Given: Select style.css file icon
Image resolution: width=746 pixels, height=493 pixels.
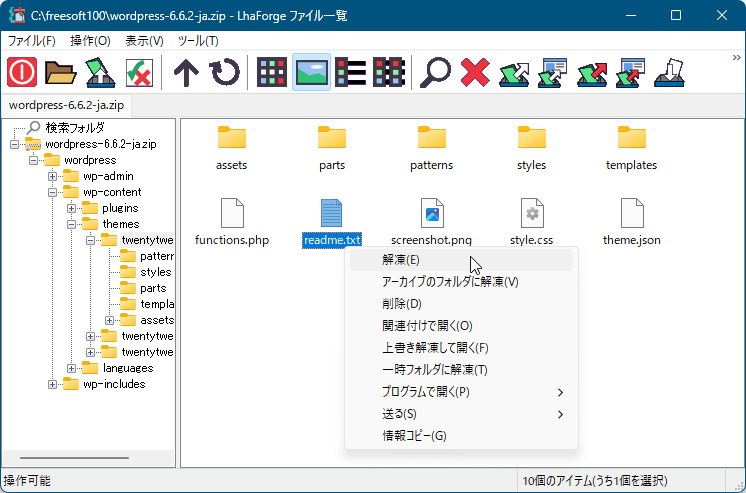Looking at the screenshot, I should coord(532,213).
